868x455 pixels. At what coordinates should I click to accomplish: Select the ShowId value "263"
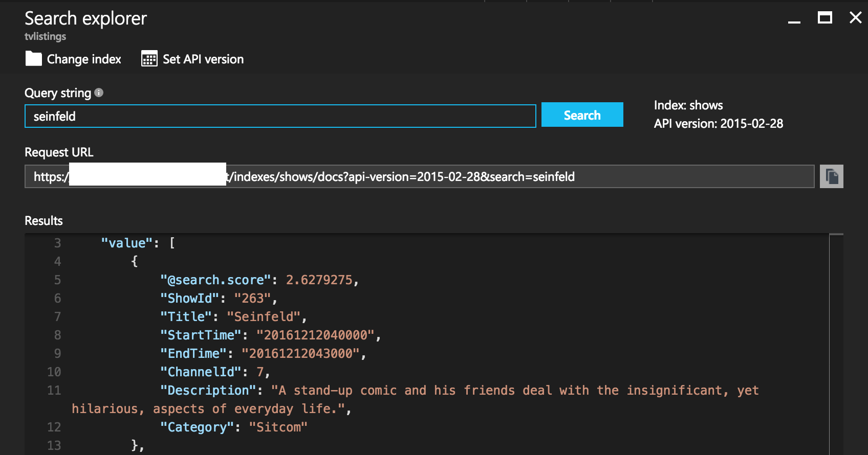253,298
